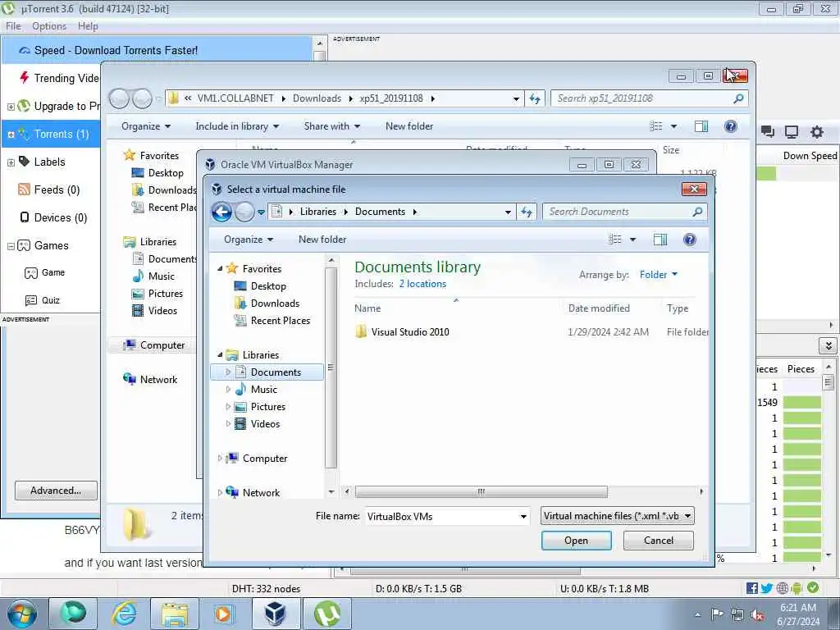Image resolution: width=840 pixels, height=630 pixels.
Task: Collapse the Libraries group in the file dialog tree
Action: pyautogui.click(x=220, y=354)
